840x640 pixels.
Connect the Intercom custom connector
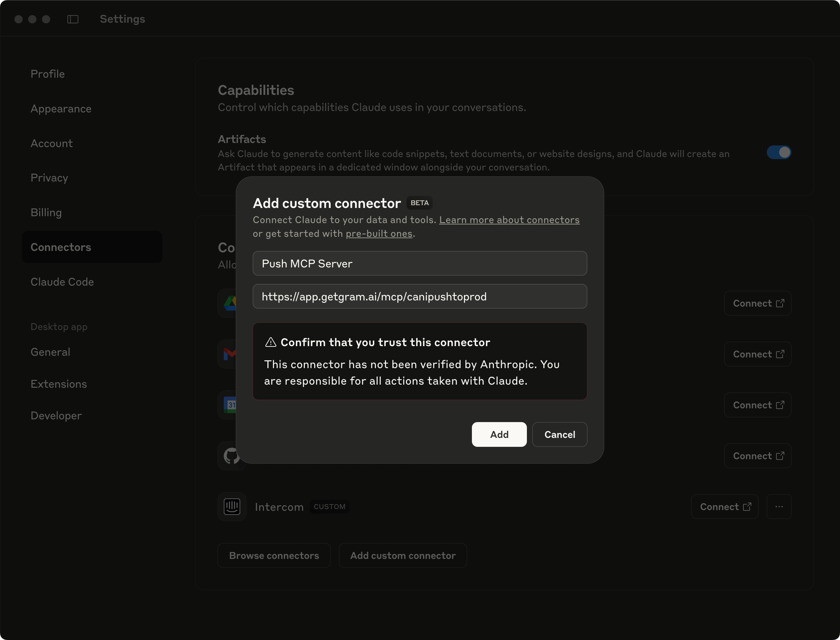(x=725, y=507)
